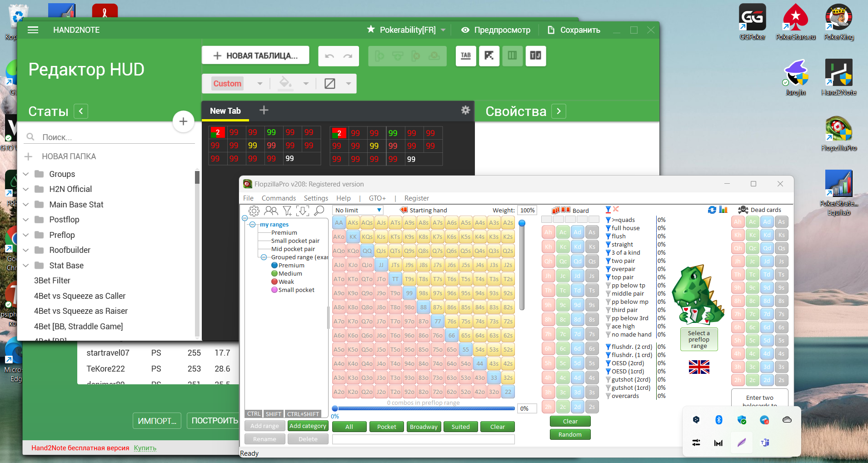Image resolution: width=868 pixels, height=463 pixels.
Task: Select the New Tab tab in HUD editor
Action: [x=225, y=111]
